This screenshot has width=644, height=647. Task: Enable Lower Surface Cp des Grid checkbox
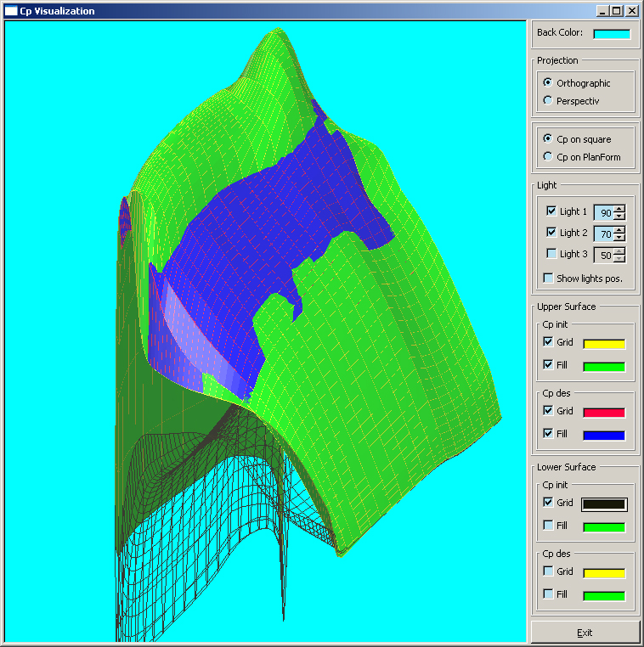[x=548, y=571]
